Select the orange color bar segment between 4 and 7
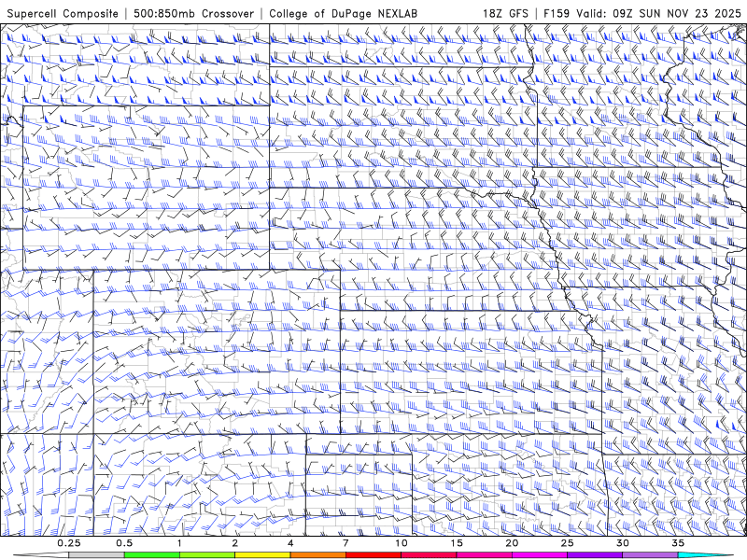Viewport: 747px width, 560px height. (x=317, y=555)
